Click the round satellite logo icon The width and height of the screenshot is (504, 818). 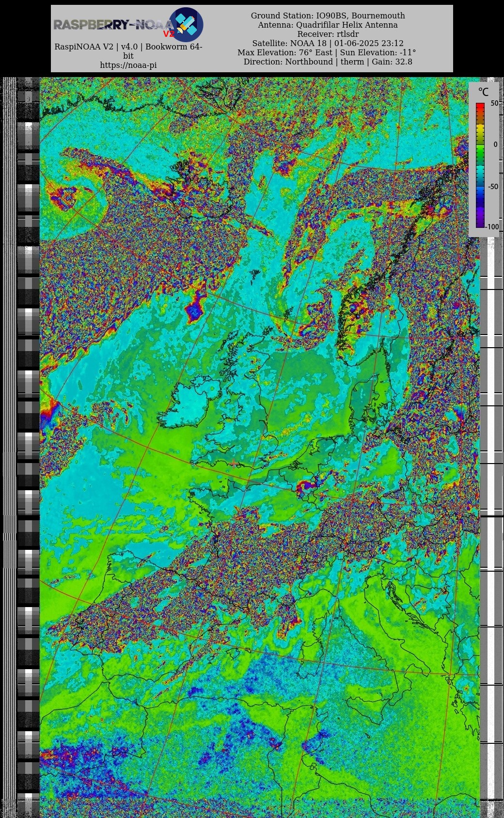[x=186, y=25]
